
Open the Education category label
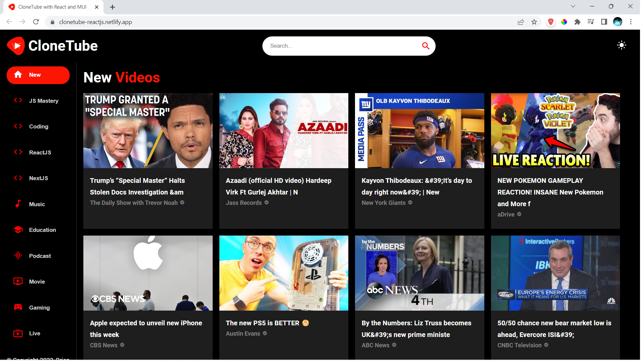coord(43,231)
